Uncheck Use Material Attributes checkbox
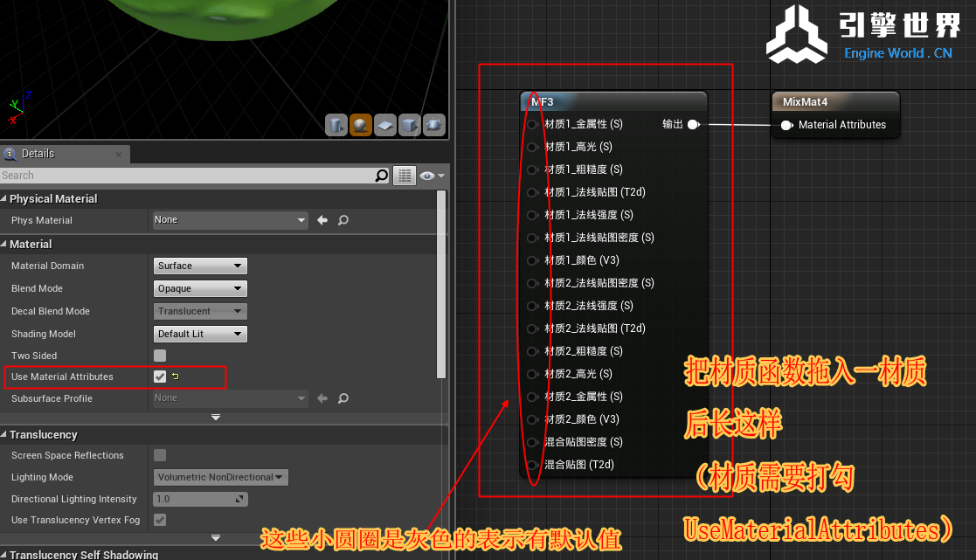The height and width of the screenshot is (560, 976). 160,377
